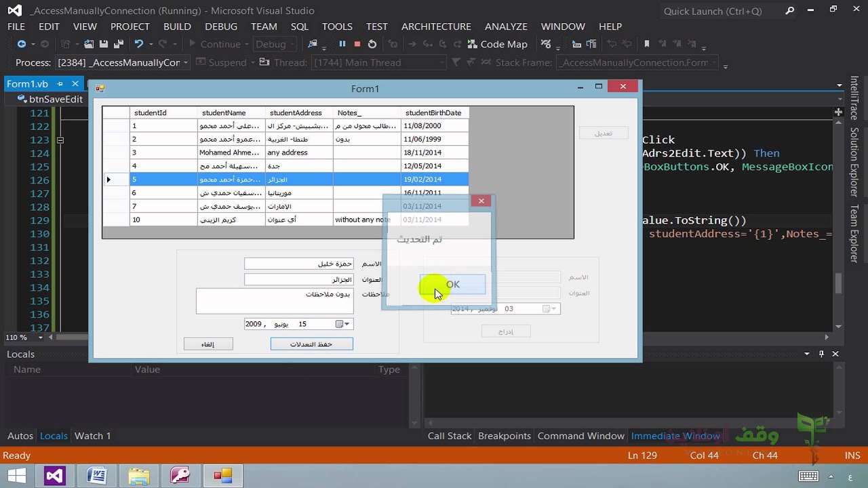The width and height of the screenshot is (868, 488).
Task: Click the إلغاء cancel button
Action: point(208,344)
